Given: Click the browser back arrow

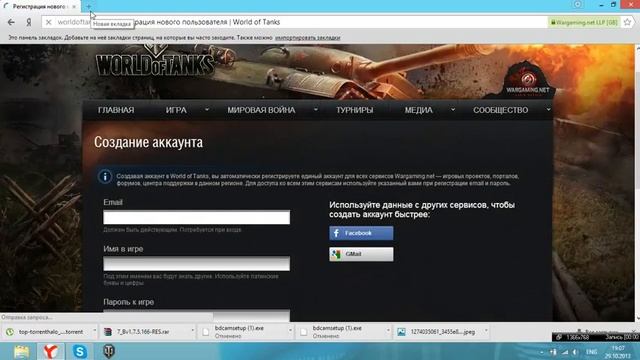Looking at the screenshot, I should click(x=11, y=22).
